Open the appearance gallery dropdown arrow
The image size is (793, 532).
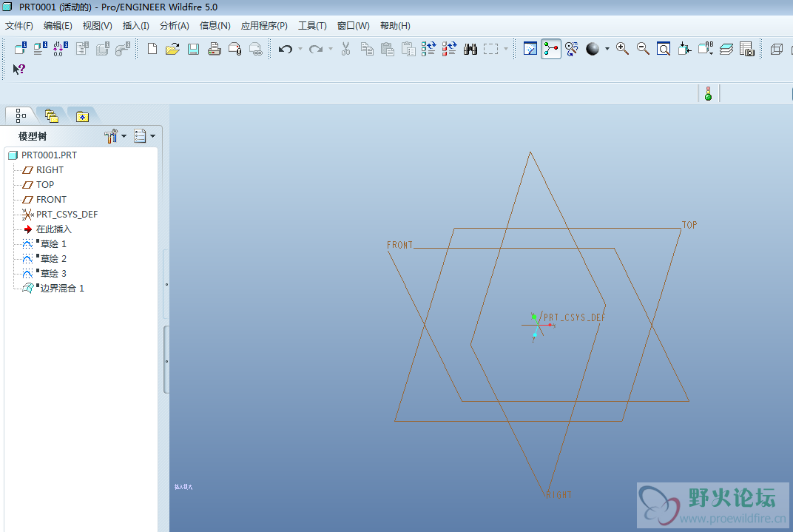point(607,49)
